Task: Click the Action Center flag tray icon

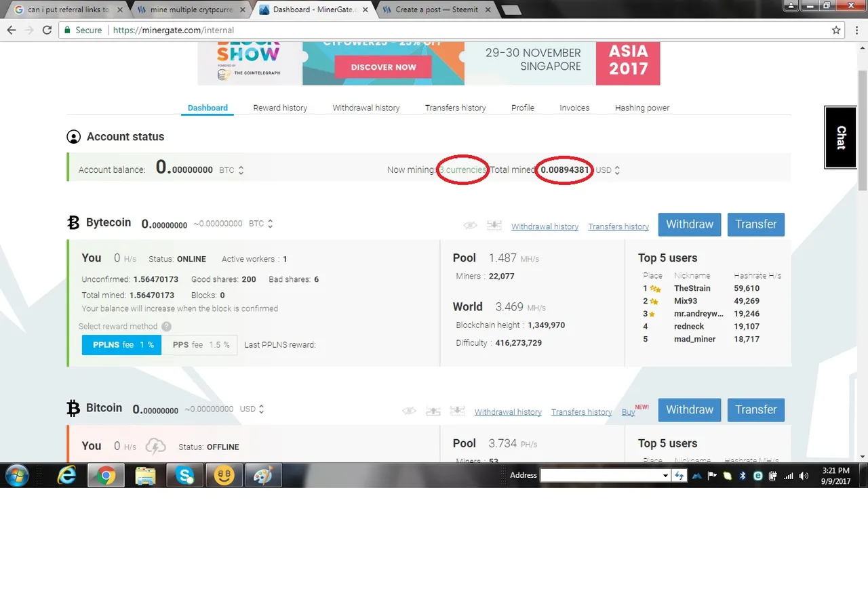Action: (x=712, y=476)
